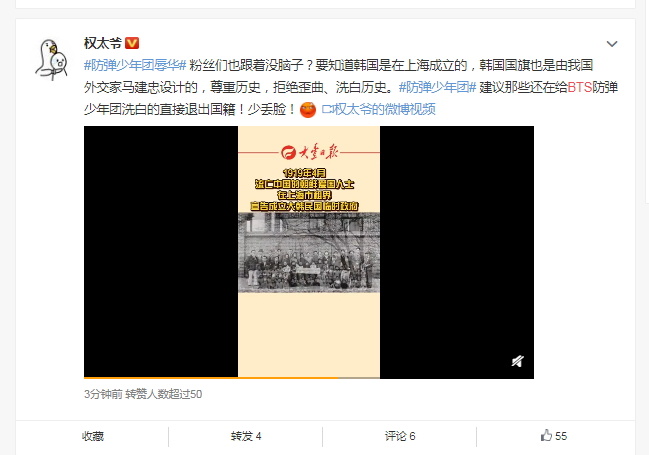
Task: Click the angry red emoji
Action: point(308,110)
